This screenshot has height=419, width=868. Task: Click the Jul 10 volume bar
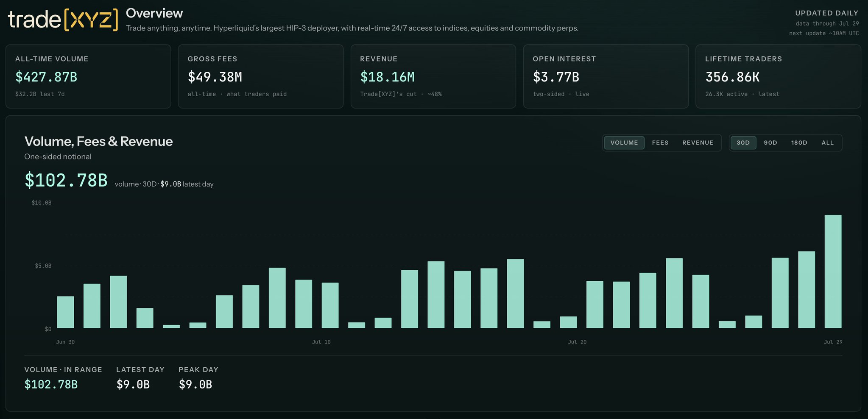pos(330,305)
